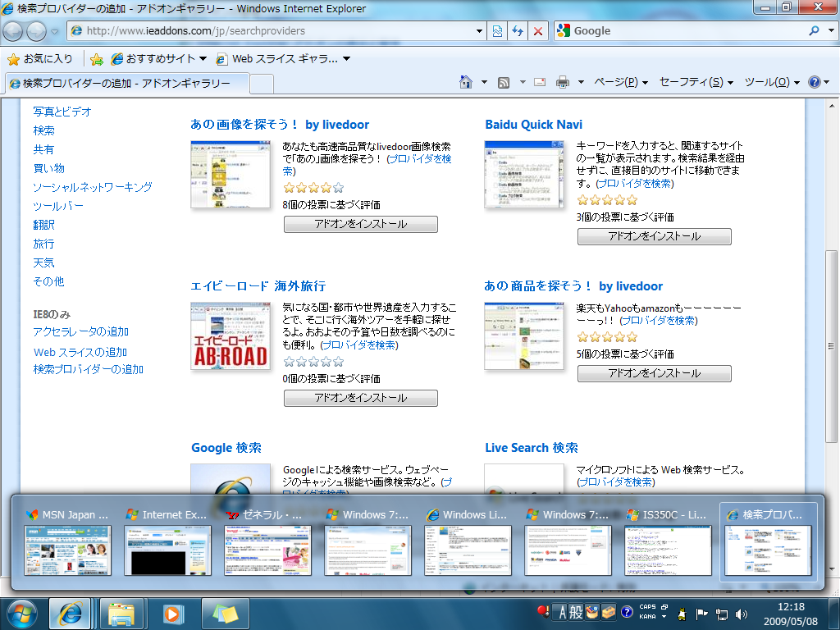Click the Refresh arrows icon
This screenshot has height=630, width=840.
pyautogui.click(x=518, y=31)
